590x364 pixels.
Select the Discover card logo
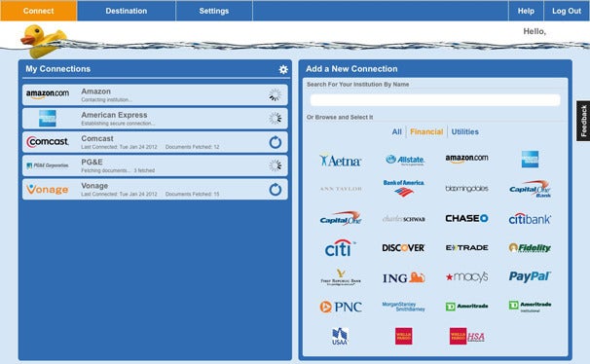click(403, 248)
